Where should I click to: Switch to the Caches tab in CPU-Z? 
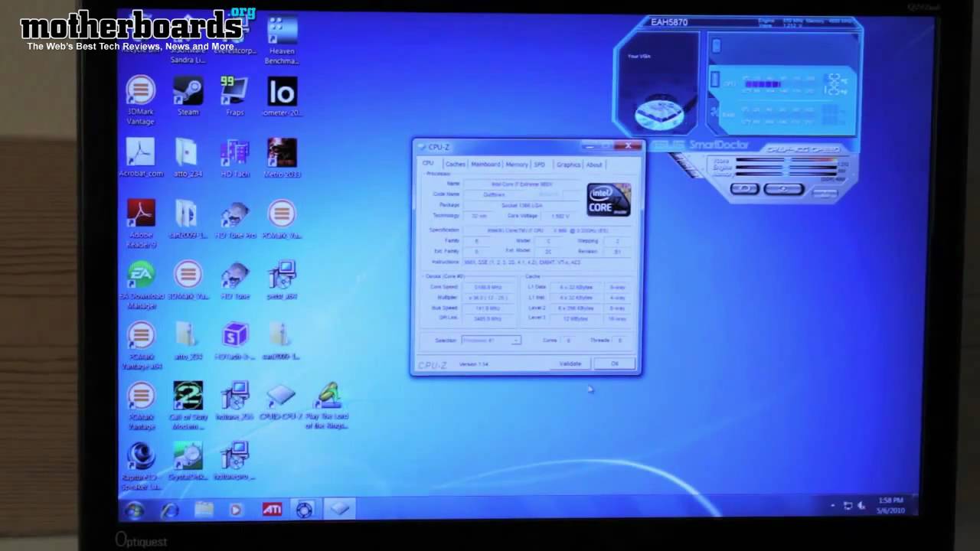click(455, 164)
